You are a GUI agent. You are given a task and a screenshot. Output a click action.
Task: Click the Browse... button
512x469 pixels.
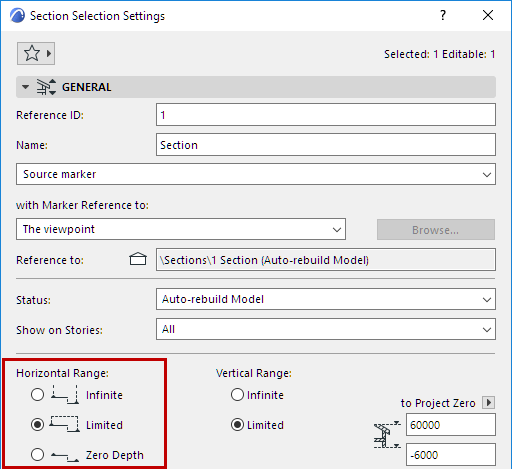point(436,230)
